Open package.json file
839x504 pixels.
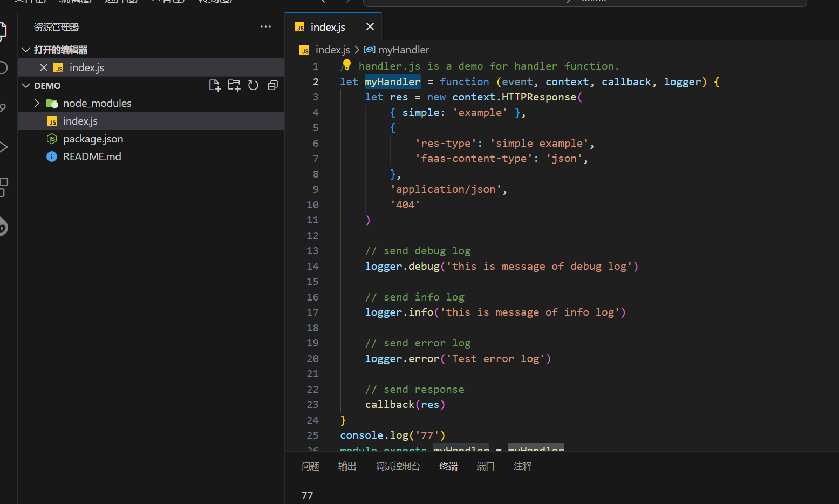tap(151, 139)
